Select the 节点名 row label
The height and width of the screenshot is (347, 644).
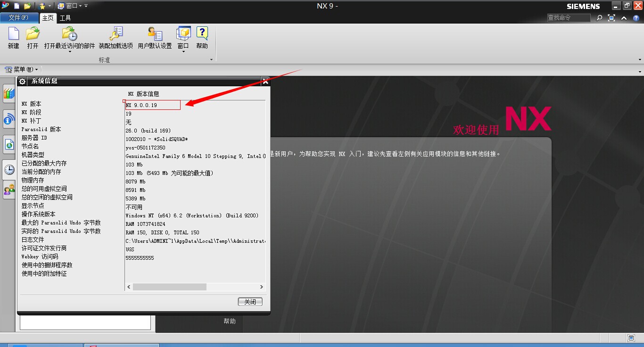tap(30, 146)
